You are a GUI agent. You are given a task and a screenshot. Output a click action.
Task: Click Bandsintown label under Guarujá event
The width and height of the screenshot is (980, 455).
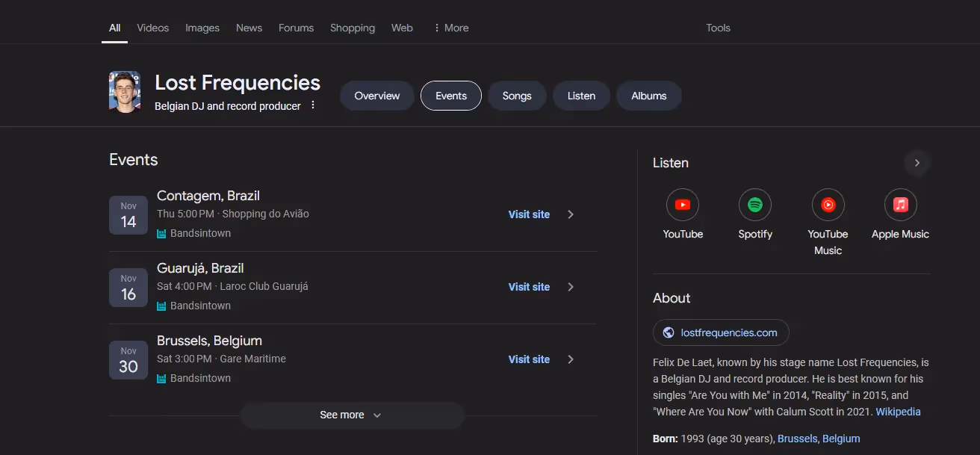(x=200, y=306)
